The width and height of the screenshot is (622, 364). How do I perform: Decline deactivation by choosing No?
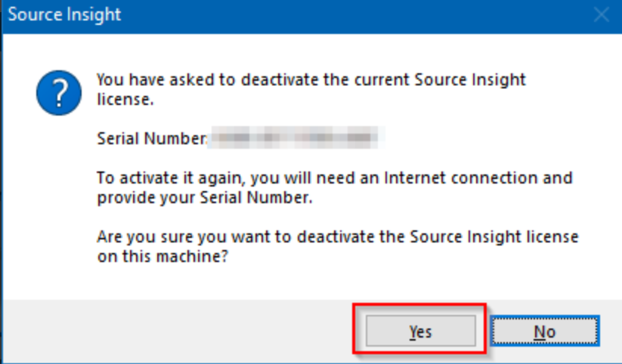click(x=544, y=331)
